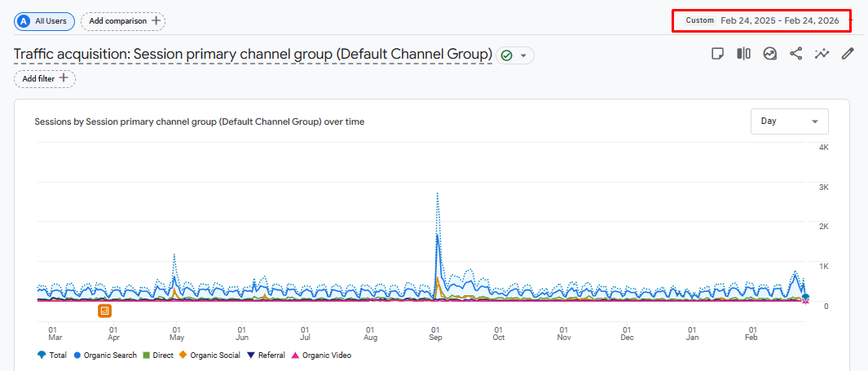Click the pencil customize report icon

coord(848,54)
